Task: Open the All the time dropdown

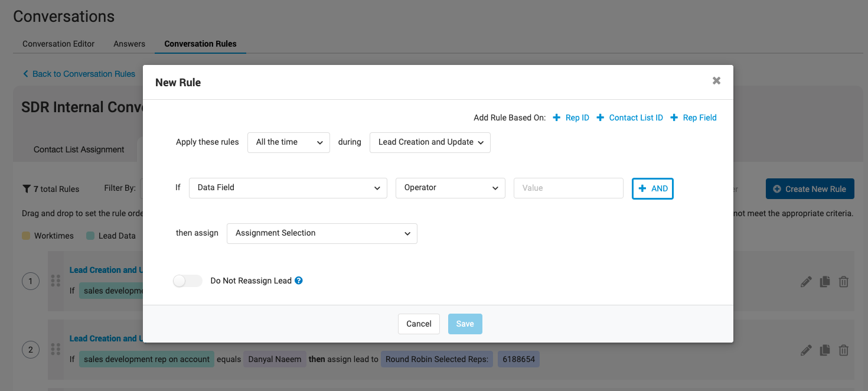Action: pyautogui.click(x=289, y=142)
